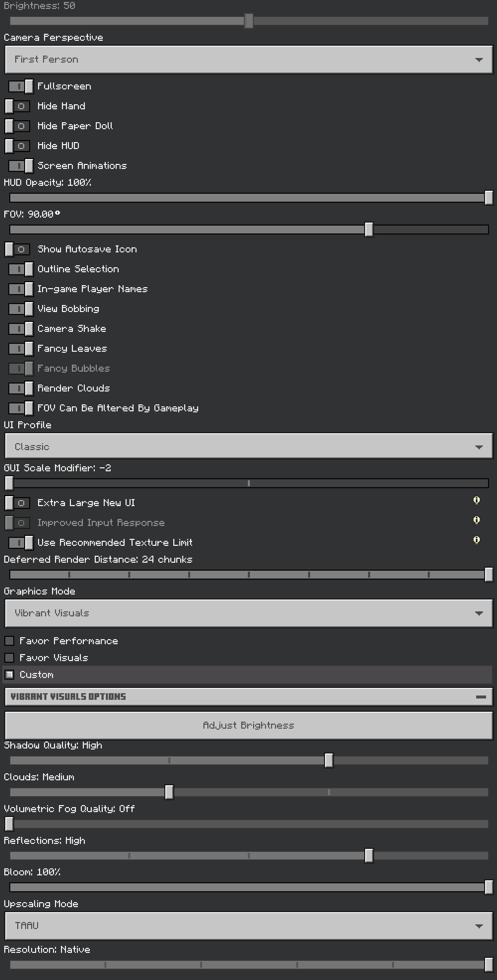Image resolution: width=497 pixels, height=980 pixels.
Task: Click the Adjust Brightness button
Action: pos(248,726)
